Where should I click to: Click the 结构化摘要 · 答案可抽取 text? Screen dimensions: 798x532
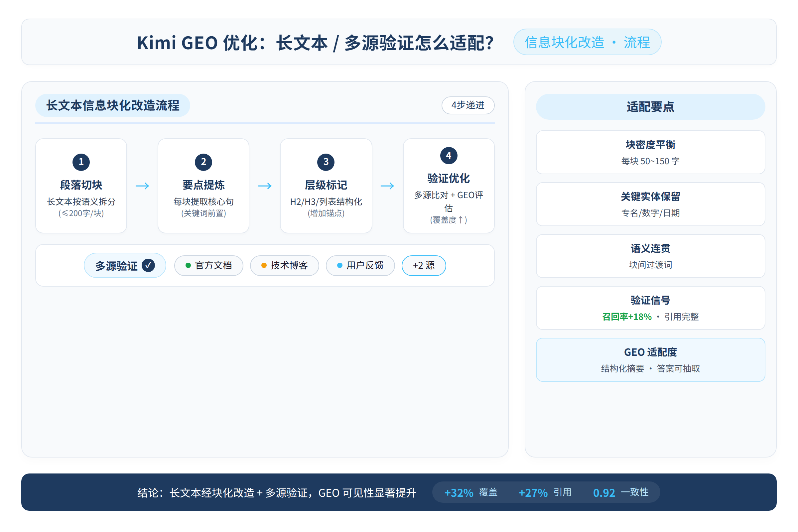click(650, 369)
